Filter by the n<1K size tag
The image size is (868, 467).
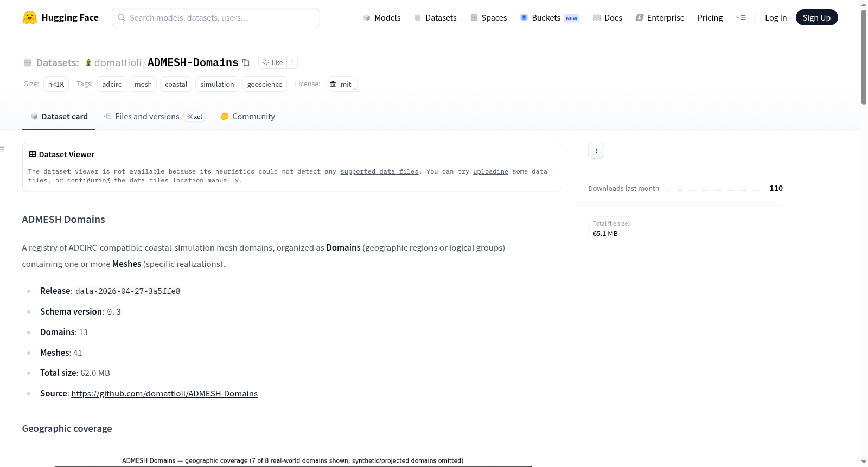(56, 84)
